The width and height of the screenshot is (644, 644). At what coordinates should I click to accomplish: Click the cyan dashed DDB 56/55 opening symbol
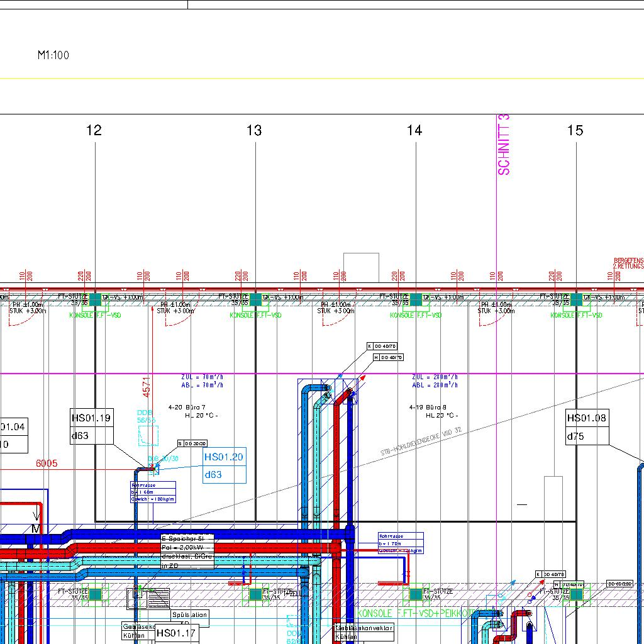coord(147,434)
